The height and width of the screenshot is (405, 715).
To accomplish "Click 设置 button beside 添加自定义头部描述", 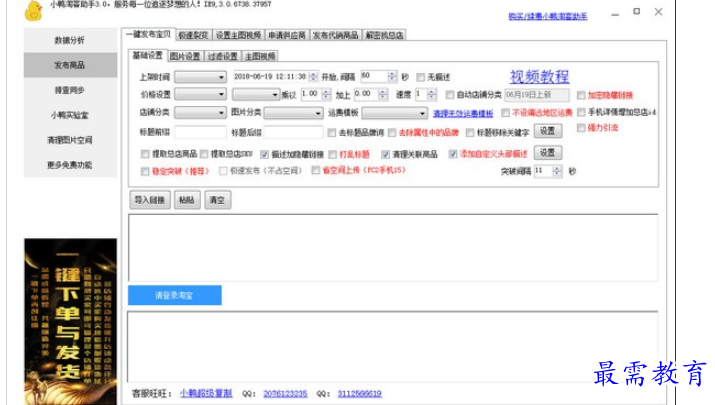I will [548, 152].
